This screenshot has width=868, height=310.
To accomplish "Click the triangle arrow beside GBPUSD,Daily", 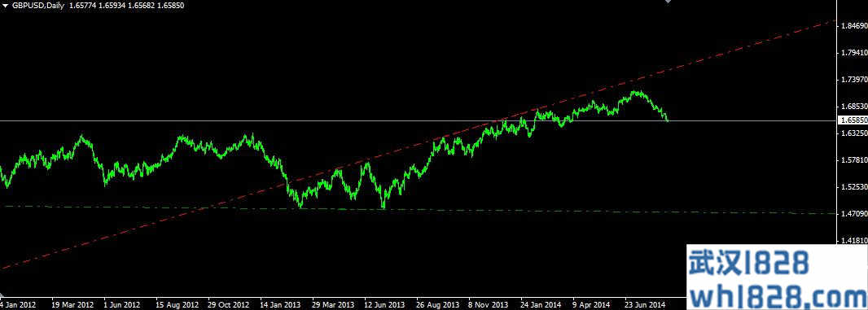I will pyautogui.click(x=5, y=6).
